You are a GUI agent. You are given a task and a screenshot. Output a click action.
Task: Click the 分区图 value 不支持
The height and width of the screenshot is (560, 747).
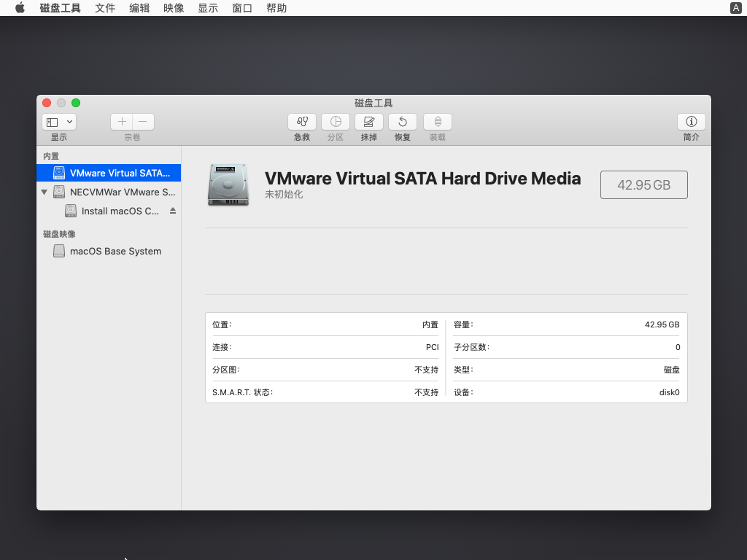[x=426, y=370]
